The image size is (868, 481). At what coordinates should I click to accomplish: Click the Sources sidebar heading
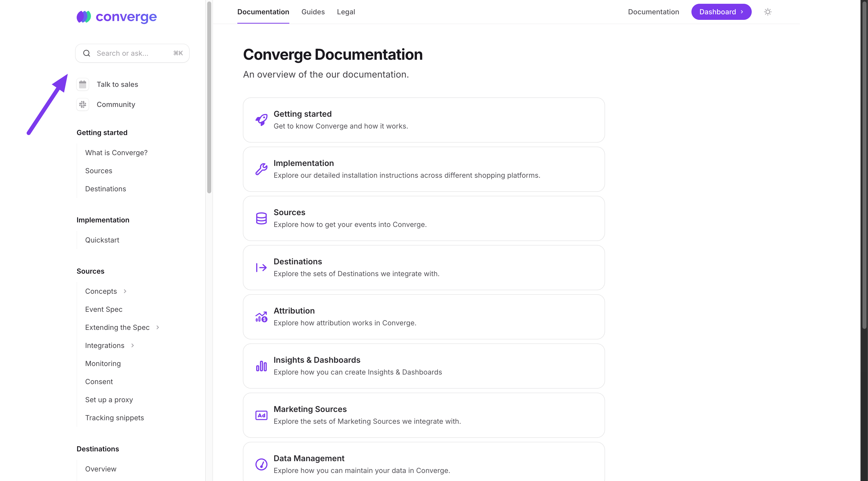point(90,271)
